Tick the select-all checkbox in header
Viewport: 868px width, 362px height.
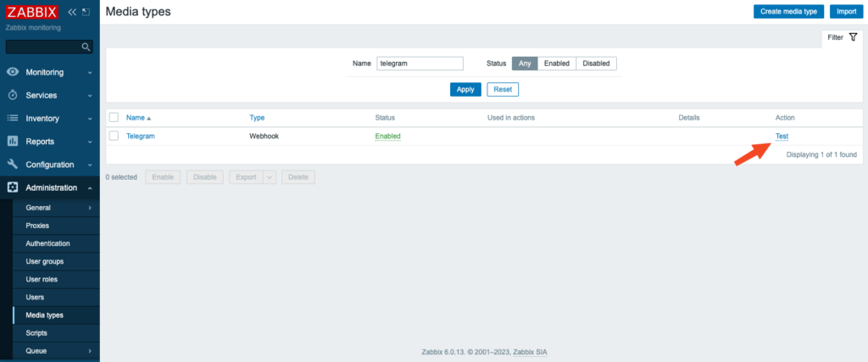(114, 117)
